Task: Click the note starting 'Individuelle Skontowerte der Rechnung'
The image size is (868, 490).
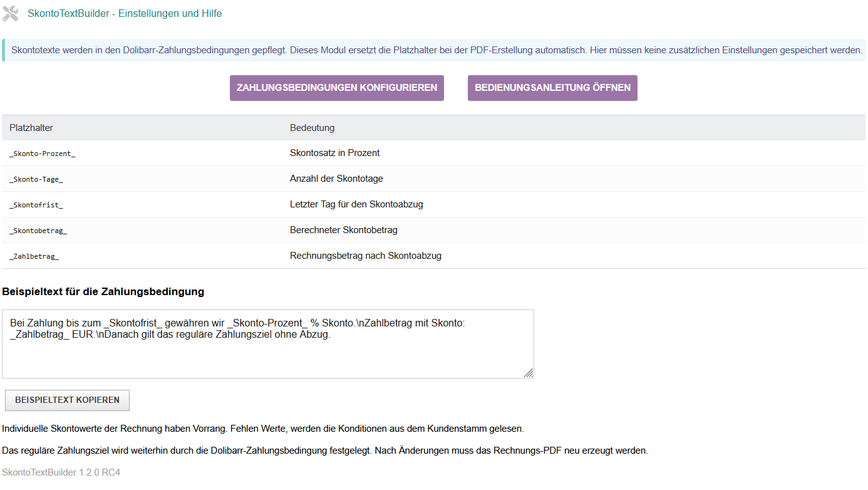Action: (263, 429)
